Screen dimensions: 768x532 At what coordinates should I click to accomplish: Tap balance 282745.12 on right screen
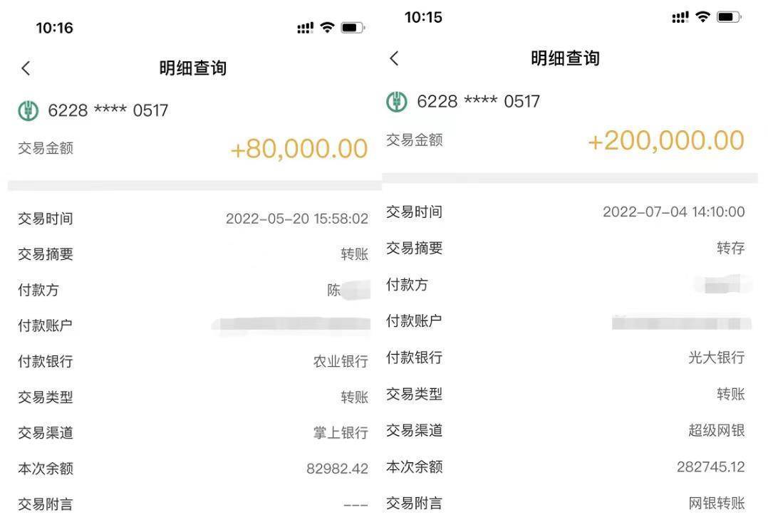[x=711, y=467]
